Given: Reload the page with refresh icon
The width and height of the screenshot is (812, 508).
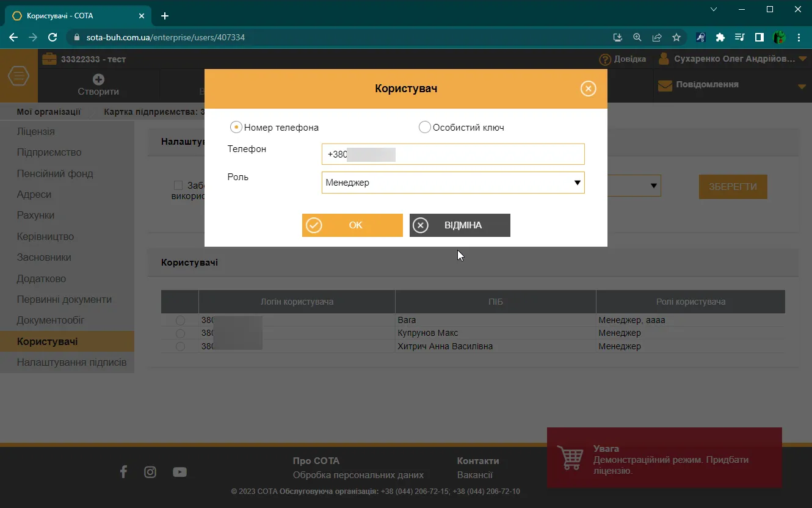Looking at the screenshot, I should (x=53, y=37).
